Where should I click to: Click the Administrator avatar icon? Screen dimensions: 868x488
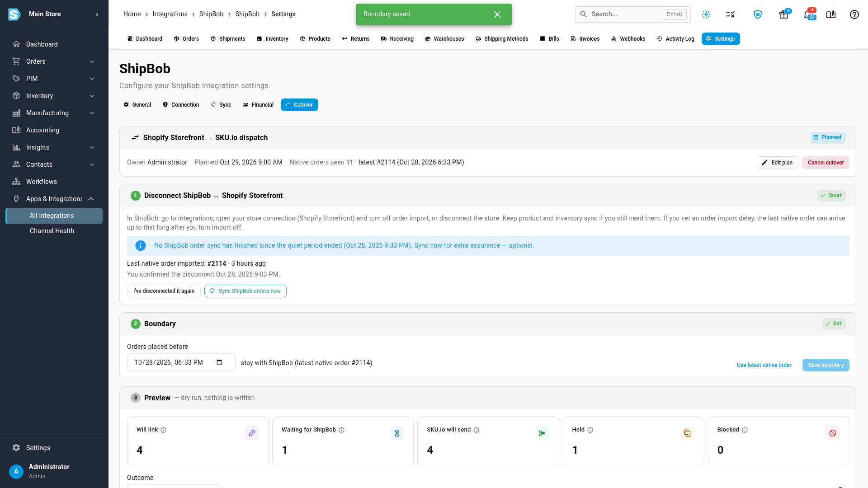point(16,471)
